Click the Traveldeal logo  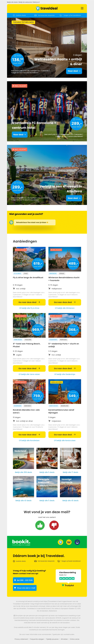tap(47, 8)
